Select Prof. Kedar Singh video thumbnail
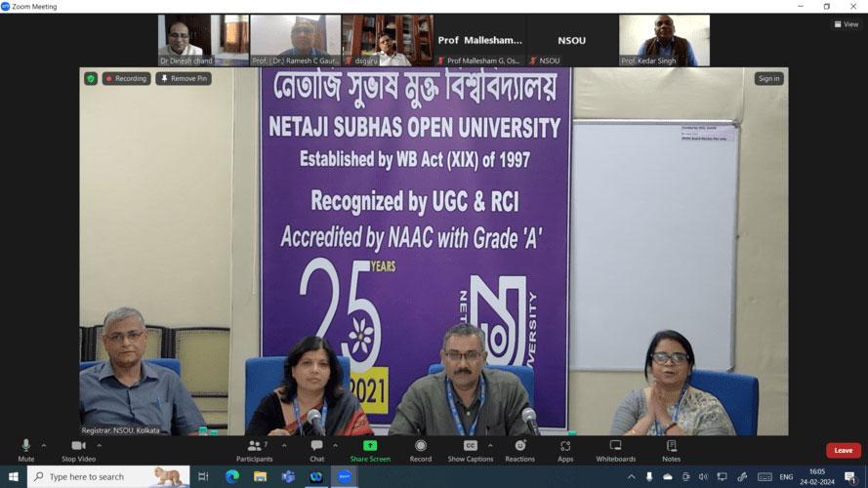Image resolution: width=868 pixels, height=488 pixels. [664, 40]
